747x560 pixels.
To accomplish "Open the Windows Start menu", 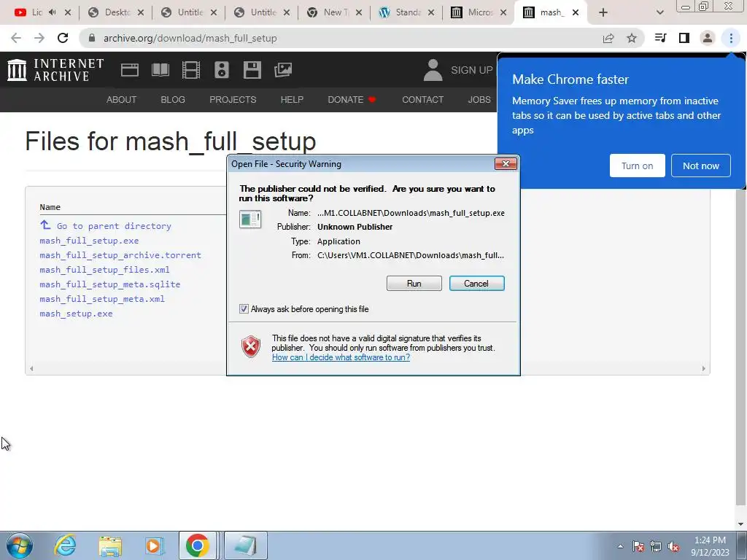I will pyautogui.click(x=20, y=545).
